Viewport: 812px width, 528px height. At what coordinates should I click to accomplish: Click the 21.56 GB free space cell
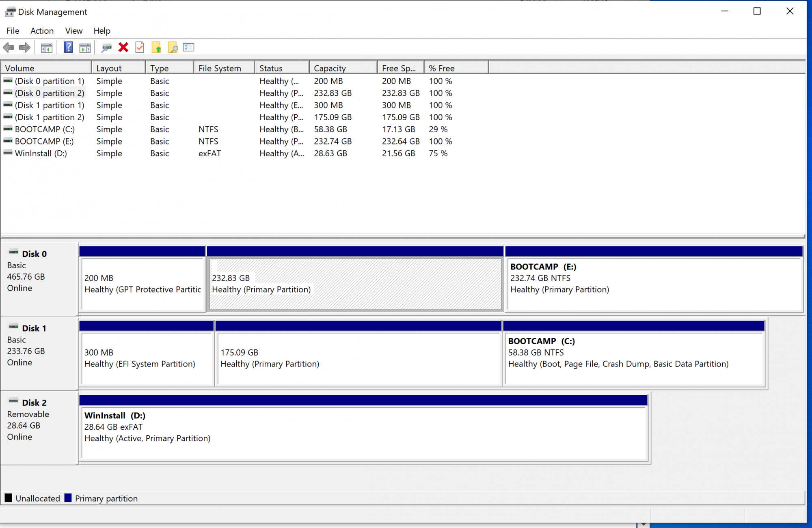click(x=398, y=153)
